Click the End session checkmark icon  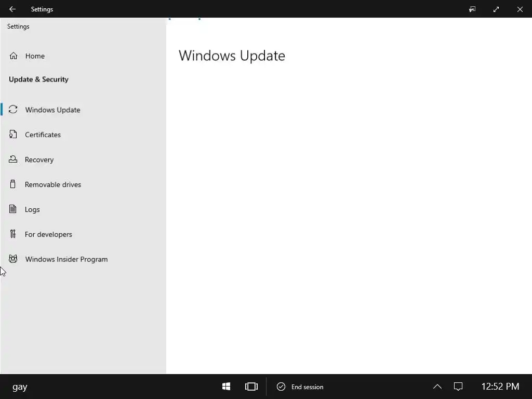281,387
